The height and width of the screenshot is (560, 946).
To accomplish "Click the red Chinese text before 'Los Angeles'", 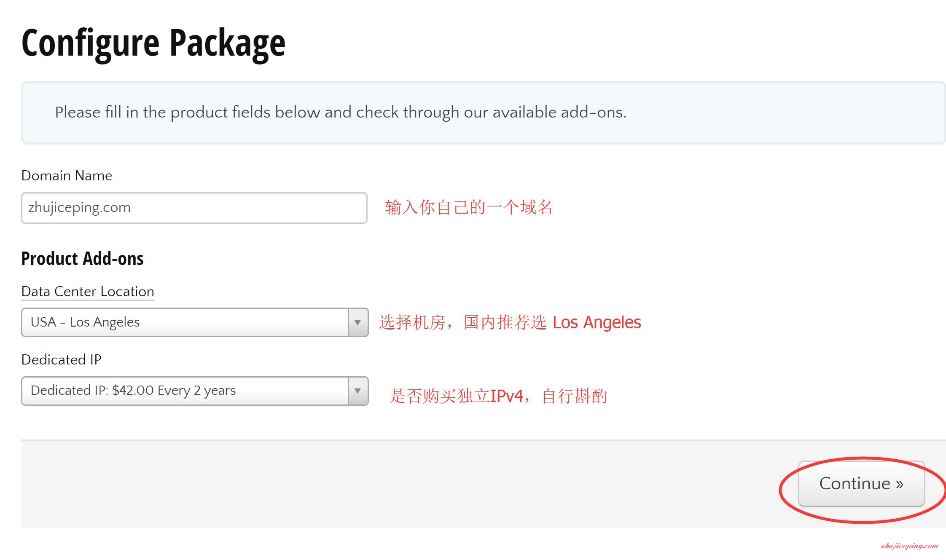I will tap(462, 322).
